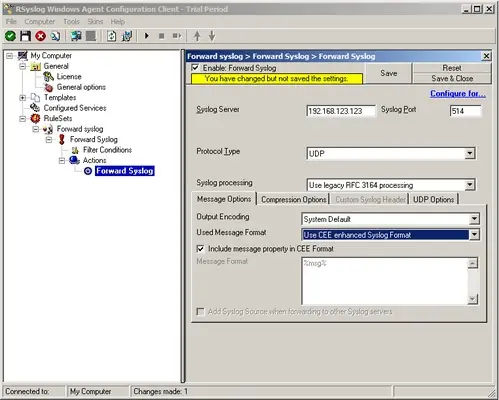Select the Custom Syslog Header tab
499x400 pixels.
(370, 200)
